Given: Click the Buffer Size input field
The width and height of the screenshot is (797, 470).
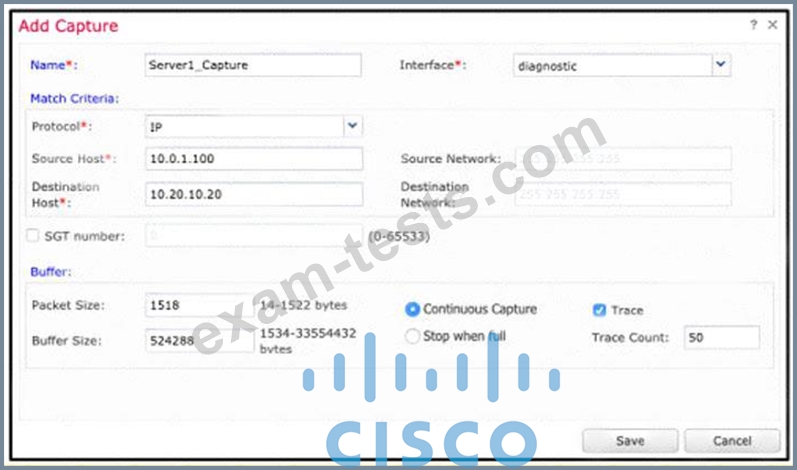Looking at the screenshot, I should (x=199, y=340).
